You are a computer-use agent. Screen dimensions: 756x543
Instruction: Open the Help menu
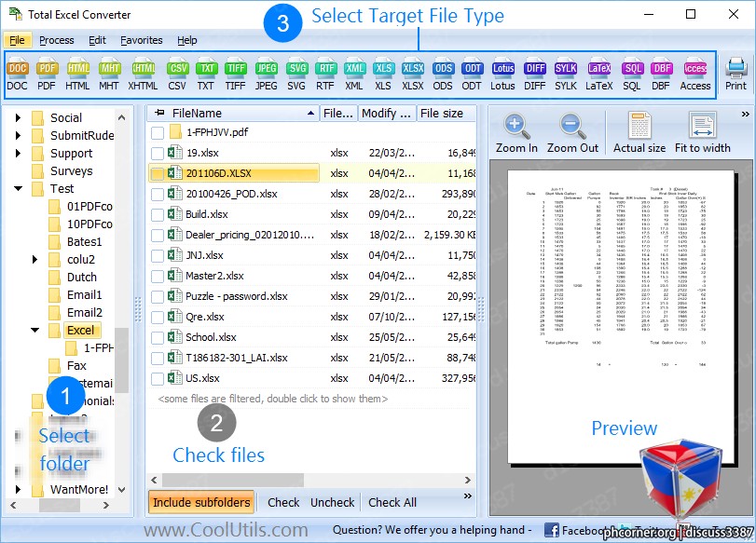[187, 40]
